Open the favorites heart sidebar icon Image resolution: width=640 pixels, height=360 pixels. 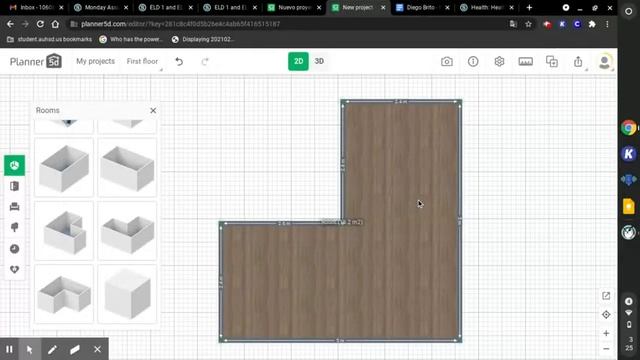[14, 269]
